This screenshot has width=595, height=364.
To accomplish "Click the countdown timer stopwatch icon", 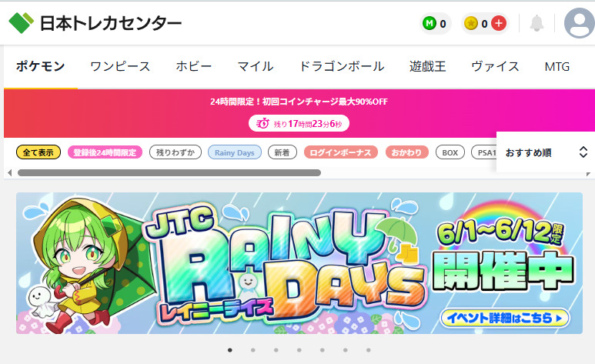I will (263, 123).
